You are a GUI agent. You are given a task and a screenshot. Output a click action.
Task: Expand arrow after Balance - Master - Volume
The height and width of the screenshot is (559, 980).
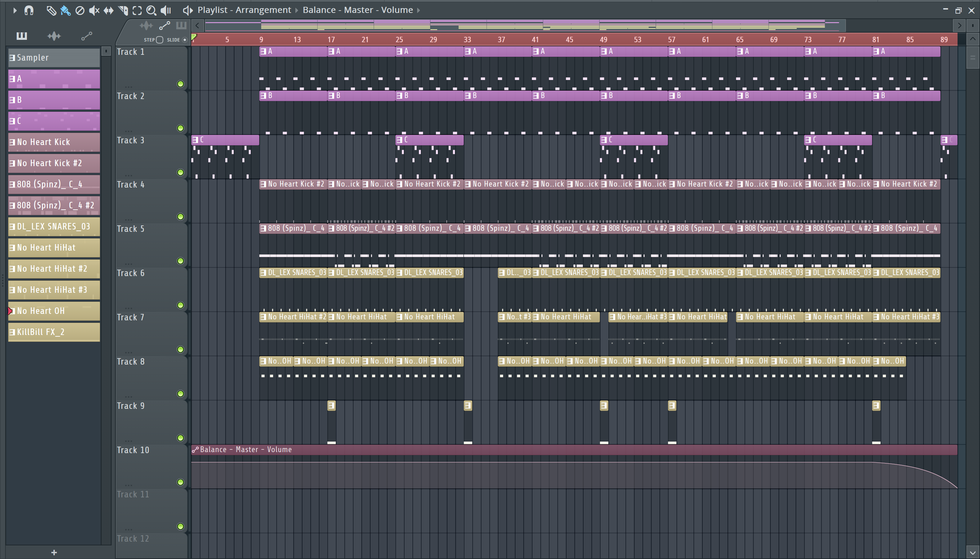click(419, 10)
